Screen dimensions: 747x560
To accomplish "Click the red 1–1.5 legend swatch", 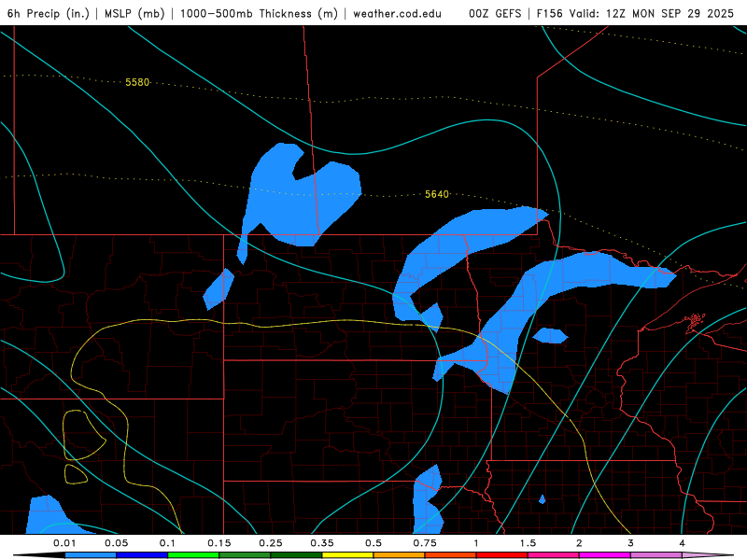I will [502, 555].
